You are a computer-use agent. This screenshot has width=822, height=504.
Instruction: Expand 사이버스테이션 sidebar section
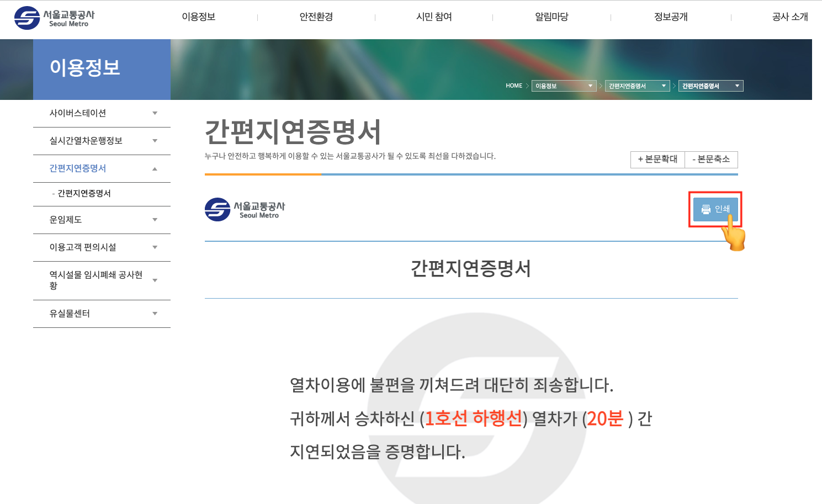coord(102,113)
